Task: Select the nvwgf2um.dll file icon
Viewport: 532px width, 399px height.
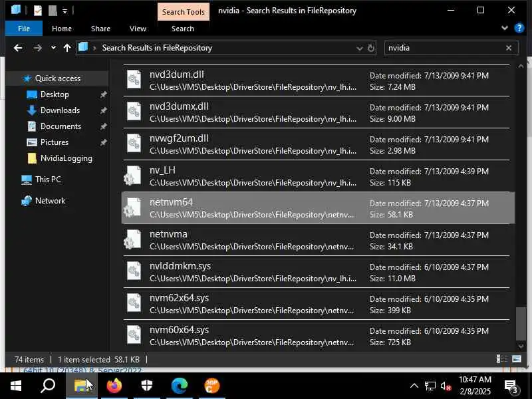Action: pos(134,143)
